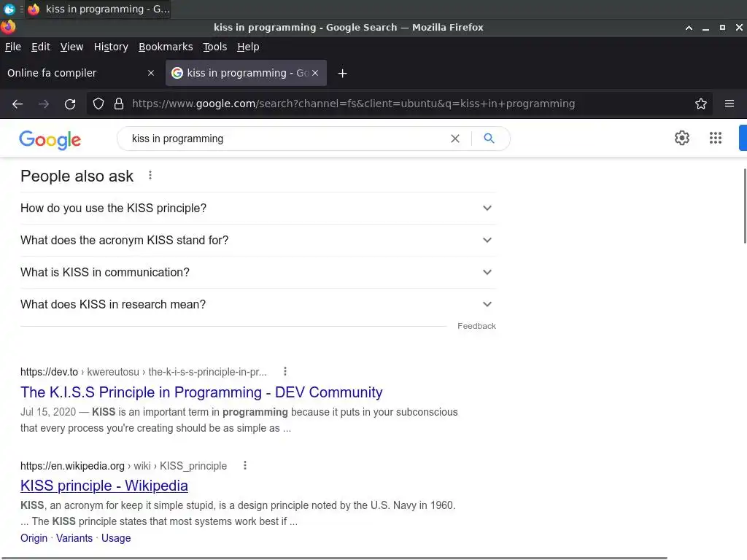Click the blue sign-in button at right edge
The image size is (747, 560).
point(743,138)
